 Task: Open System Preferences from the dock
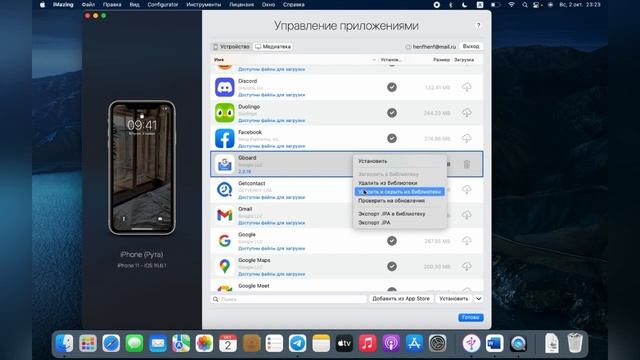(x=438, y=343)
